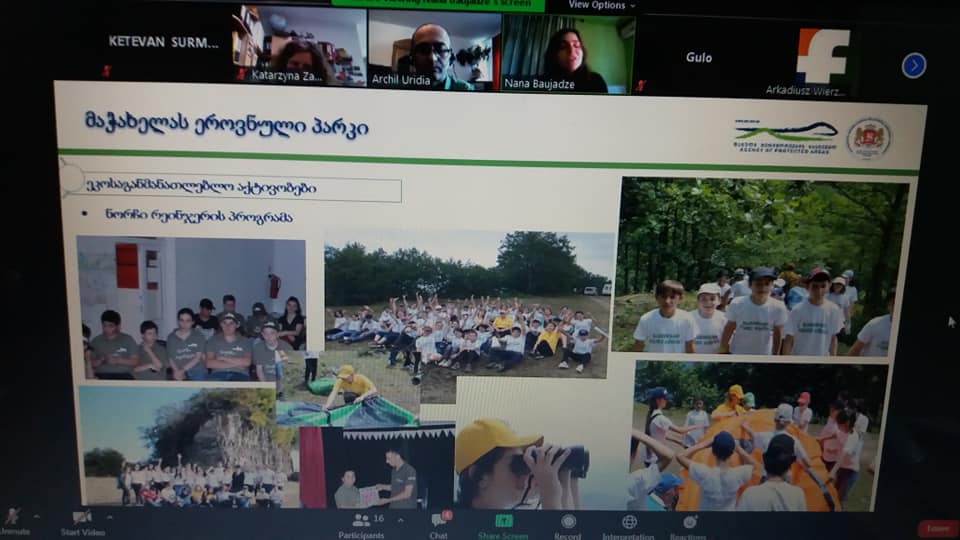Expand the arrow next to Participants

coord(400,520)
